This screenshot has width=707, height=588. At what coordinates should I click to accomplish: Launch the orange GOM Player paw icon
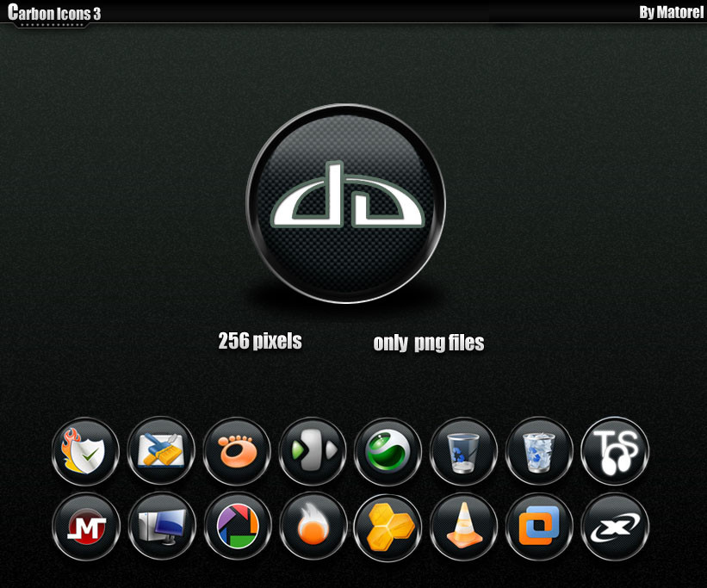click(237, 451)
